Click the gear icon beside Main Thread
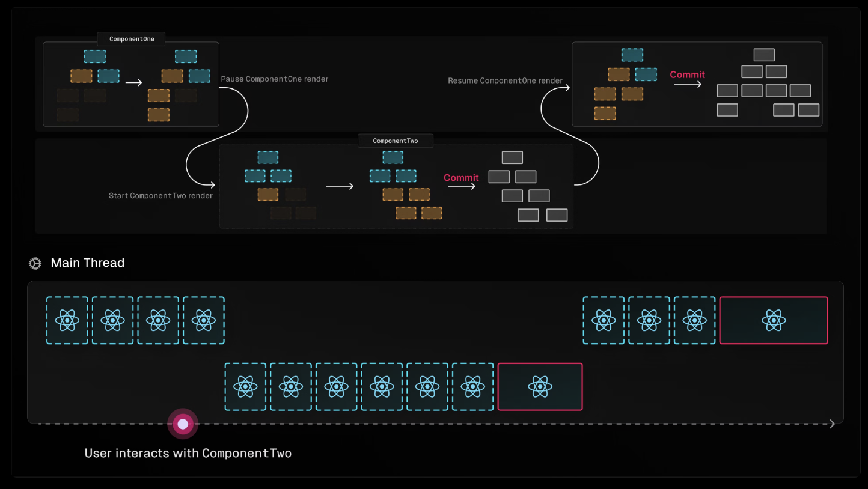This screenshot has width=868, height=489. [35, 263]
